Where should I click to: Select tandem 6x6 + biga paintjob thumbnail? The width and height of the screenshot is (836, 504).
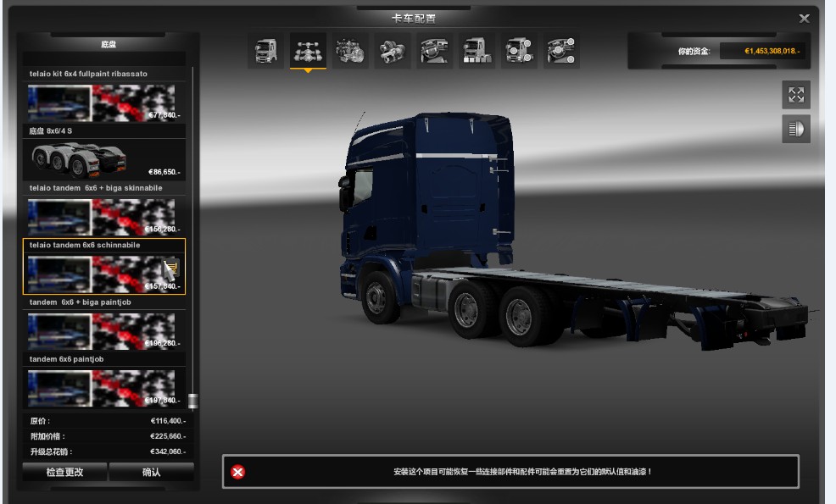click(101, 331)
